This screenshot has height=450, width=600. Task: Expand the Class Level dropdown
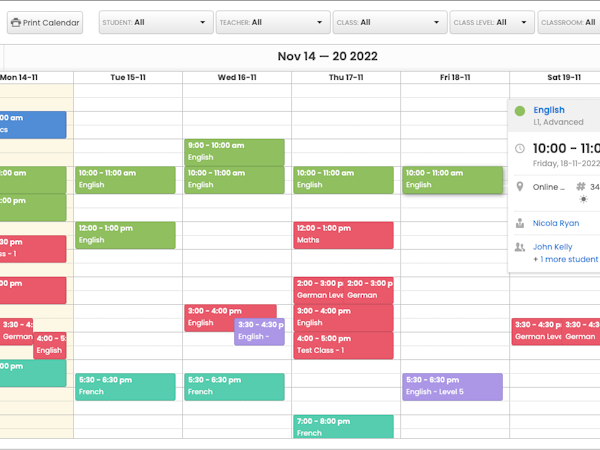click(490, 22)
